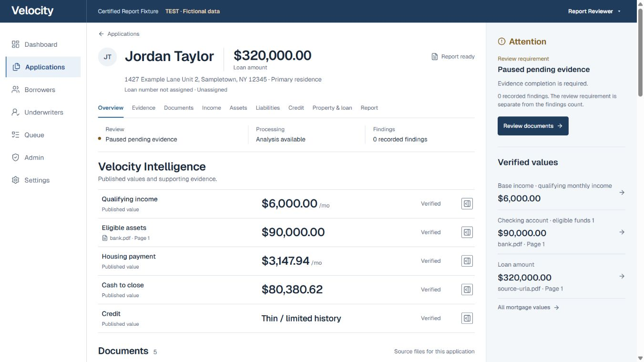The width and height of the screenshot is (644, 362).
Task: Open the Report Reviewer user dropdown
Action: tap(594, 11)
